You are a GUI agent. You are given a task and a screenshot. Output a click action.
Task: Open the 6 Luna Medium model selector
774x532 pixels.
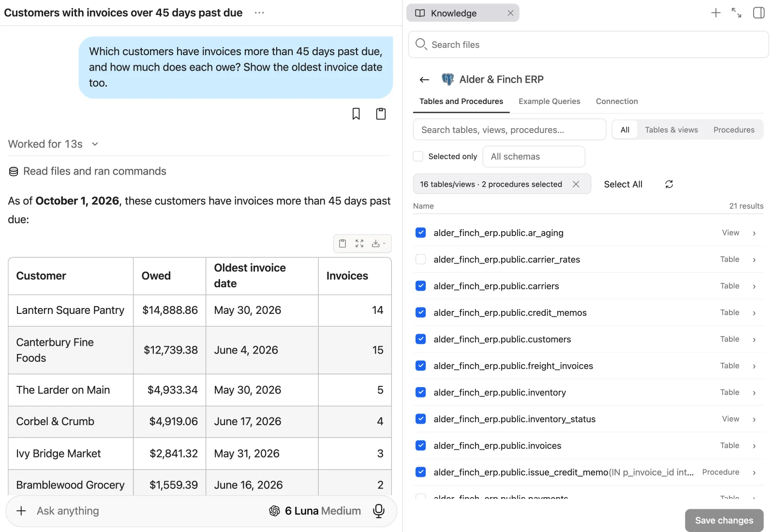tap(315, 511)
